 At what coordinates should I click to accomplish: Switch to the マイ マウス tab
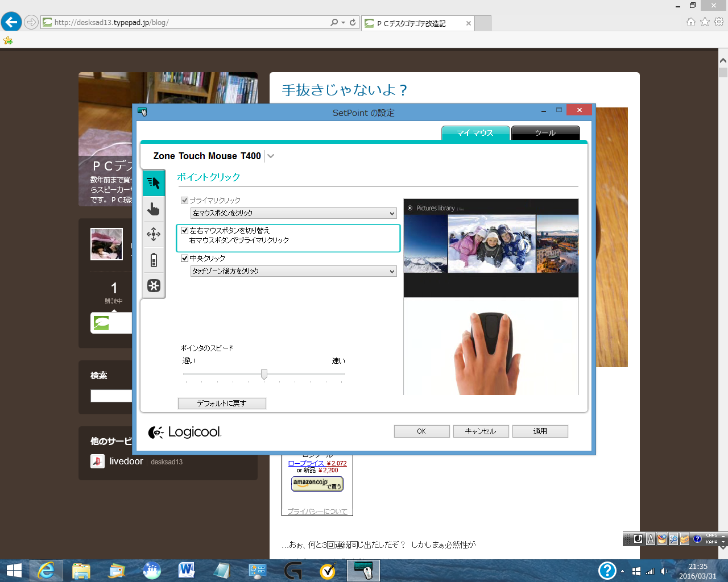point(475,133)
